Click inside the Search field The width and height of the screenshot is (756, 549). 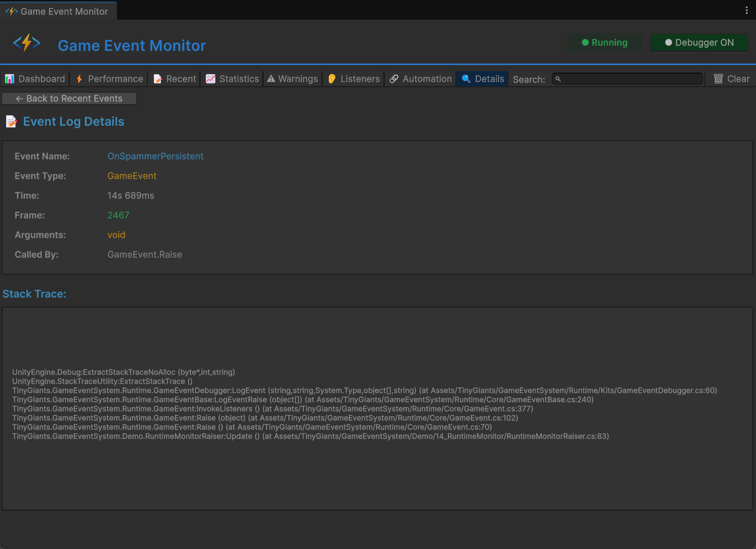pyautogui.click(x=627, y=79)
